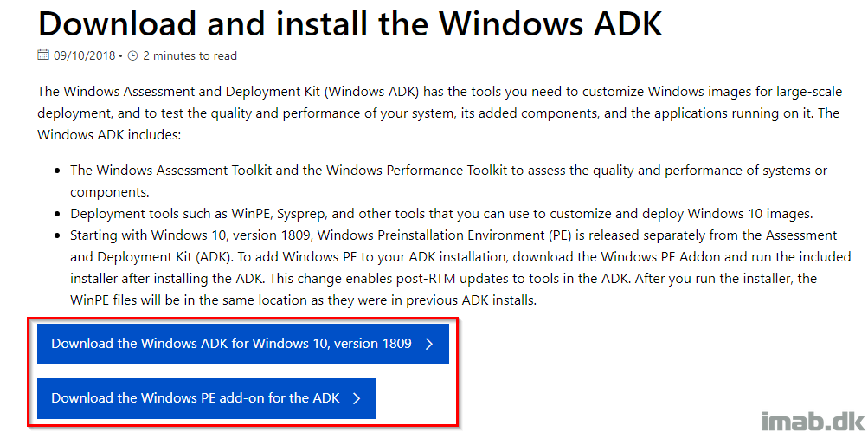This screenshot has width=868, height=432.
Task: Download the Windows PE add-on for the ADK
Action: point(207,398)
